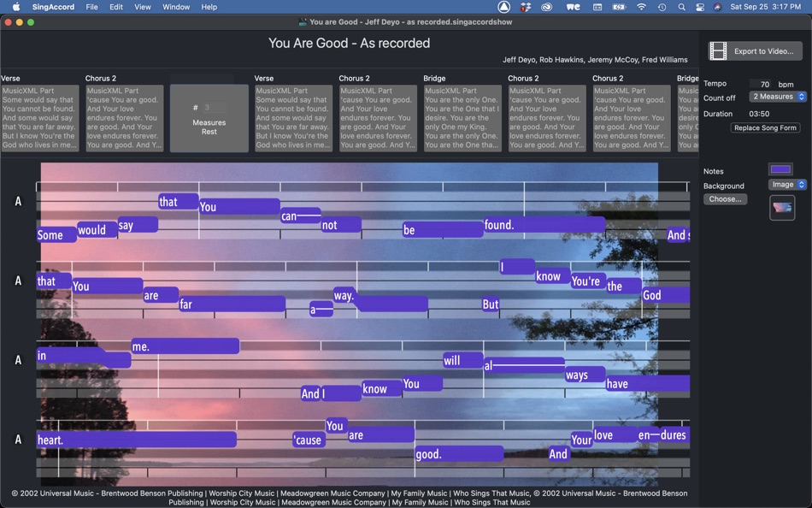Viewport: 812px width, 508px height.
Task: Select the note block 'can'
Action: tap(300, 216)
